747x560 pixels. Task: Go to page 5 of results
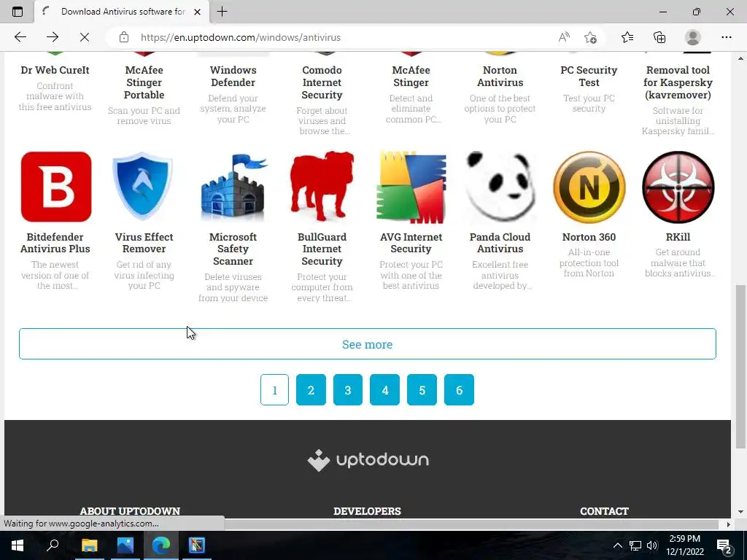click(x=422, y=390)
